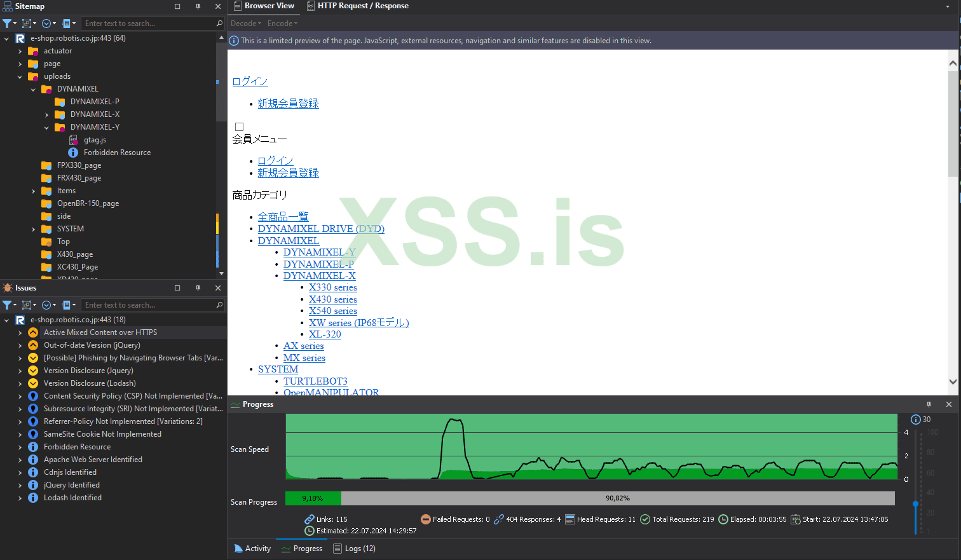Click the info icon on the limited preview notice
This screenshot has width=961, height=560.
234,41
